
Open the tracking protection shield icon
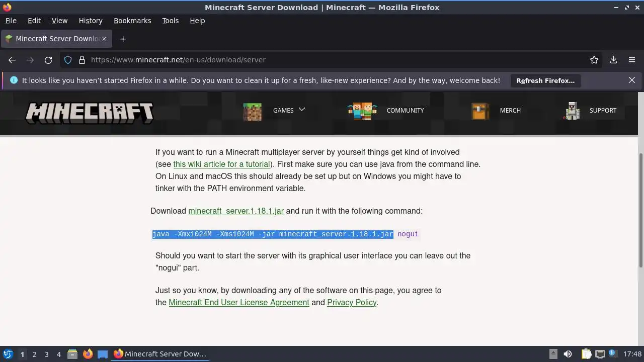68,60
